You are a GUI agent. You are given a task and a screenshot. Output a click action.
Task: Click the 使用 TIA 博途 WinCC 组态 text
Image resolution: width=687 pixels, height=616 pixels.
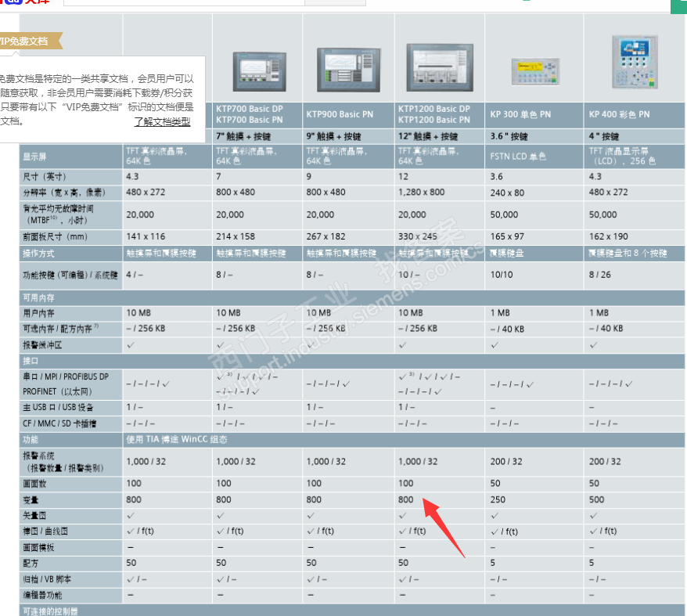pyautogui.click(x=177, y=439)
